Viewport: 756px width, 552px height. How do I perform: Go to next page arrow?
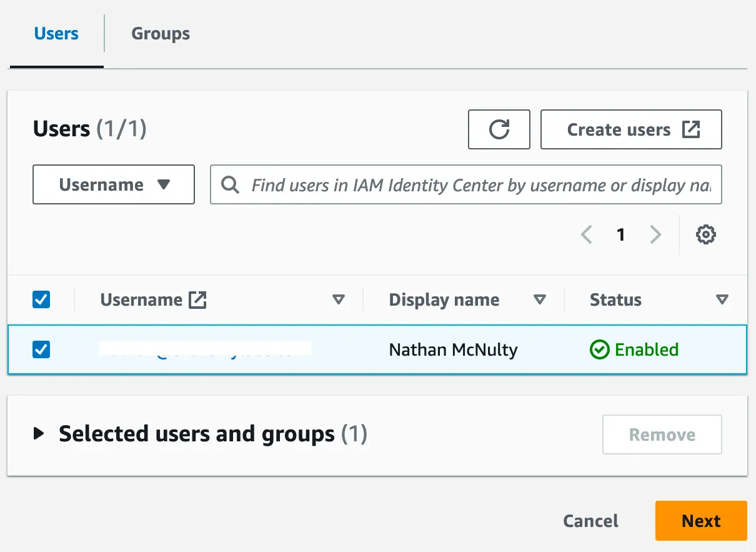(x=655, y=235)
